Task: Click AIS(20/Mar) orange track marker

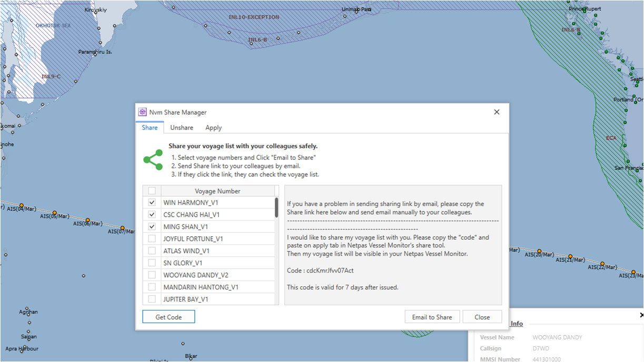Action: coord(539,251)
